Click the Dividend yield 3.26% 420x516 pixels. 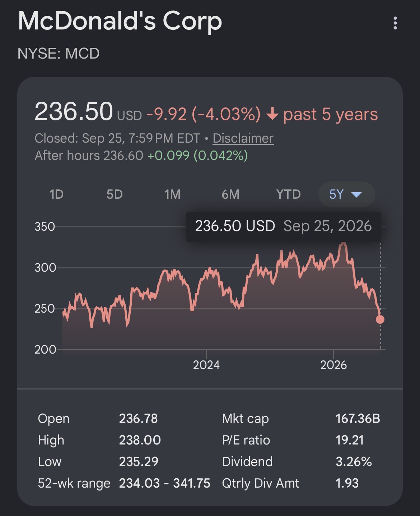click(354, 462)
